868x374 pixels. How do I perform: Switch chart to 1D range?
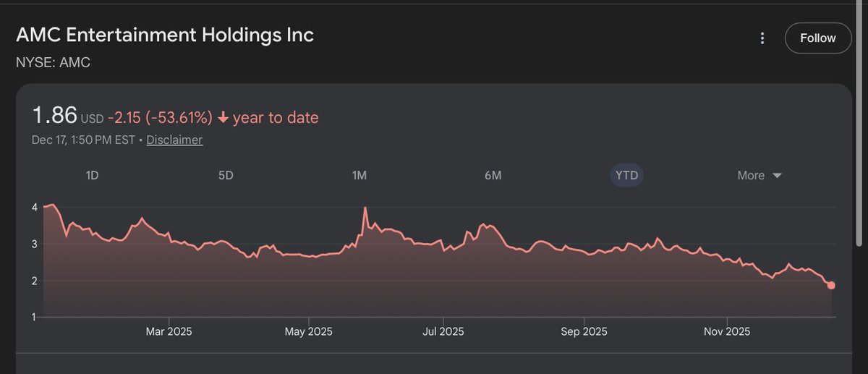92,175
